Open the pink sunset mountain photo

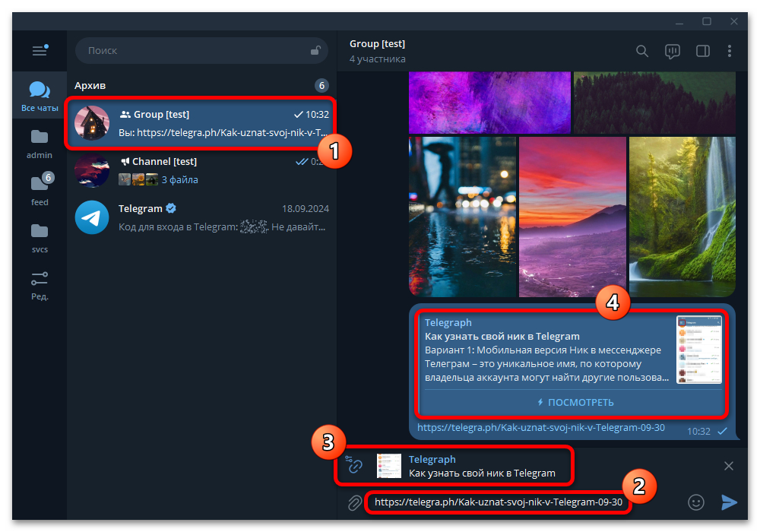[x=572, y=217]
